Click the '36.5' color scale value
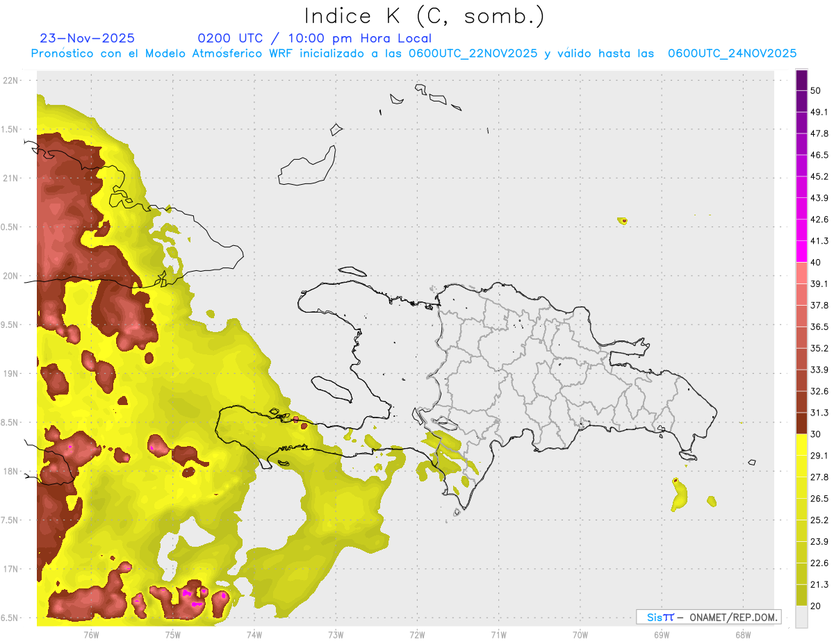 (819, 327)
